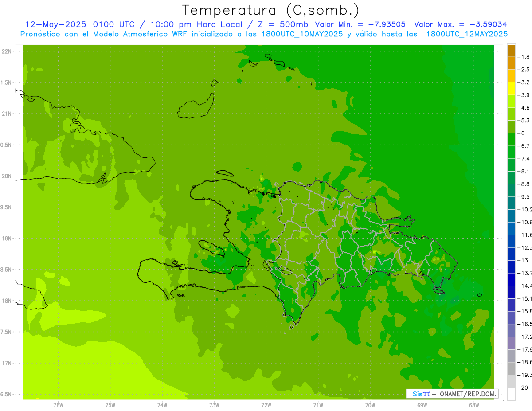532x411 pixels.
Task: Click the '72W' longitude label
Action: [266, 405]
